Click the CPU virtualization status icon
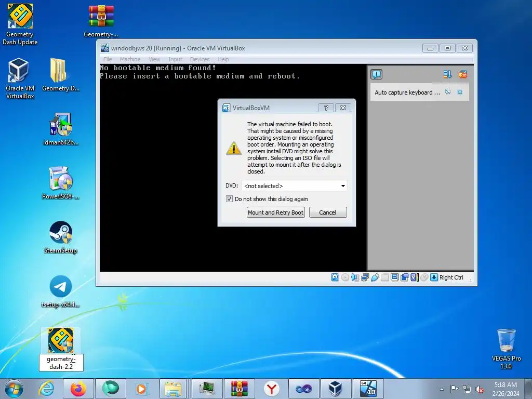The height and width of the screenshot is (399, 532). click(x=414, y=277)
